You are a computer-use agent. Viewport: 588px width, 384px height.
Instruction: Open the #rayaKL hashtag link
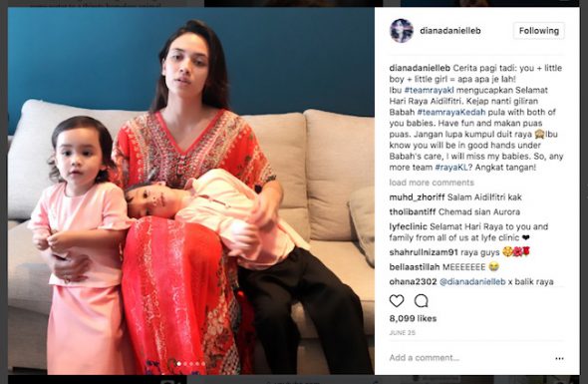click(451, 167)
